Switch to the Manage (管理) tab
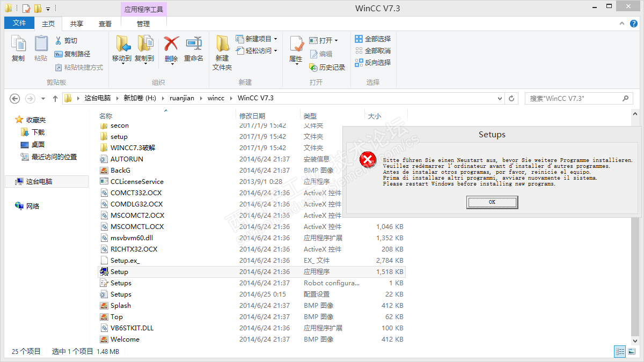 pyautogui.click(x=143, y=24)
